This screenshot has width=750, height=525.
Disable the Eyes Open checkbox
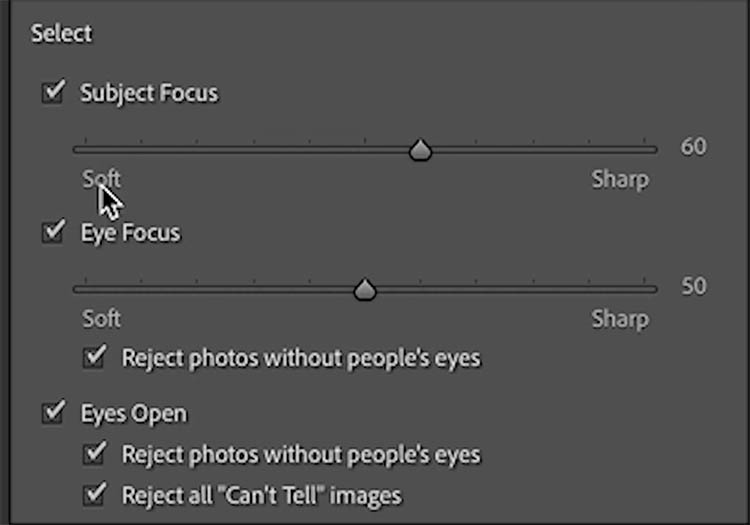coord(52,413)
